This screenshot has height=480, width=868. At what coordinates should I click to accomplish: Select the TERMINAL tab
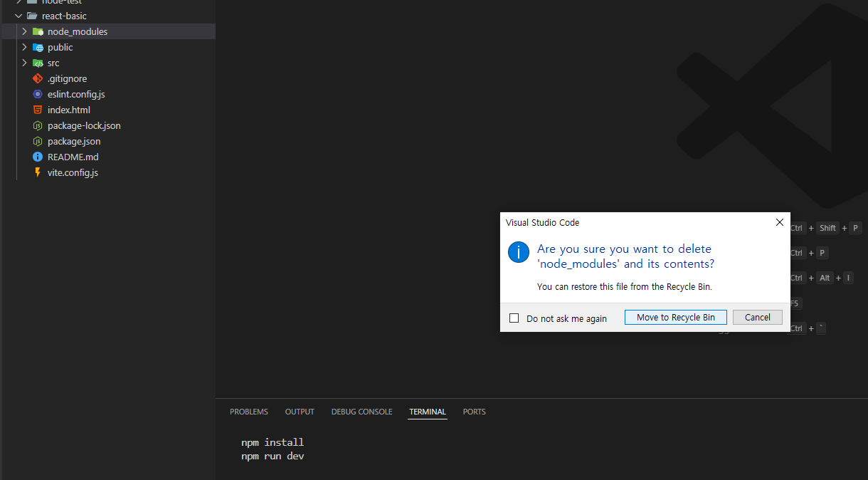coord(428,412)
